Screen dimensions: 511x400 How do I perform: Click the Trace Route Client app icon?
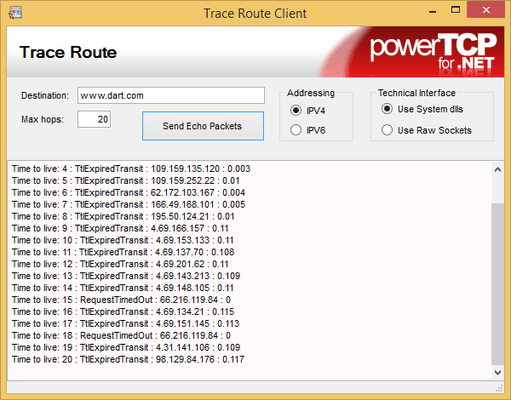point(15,13)
